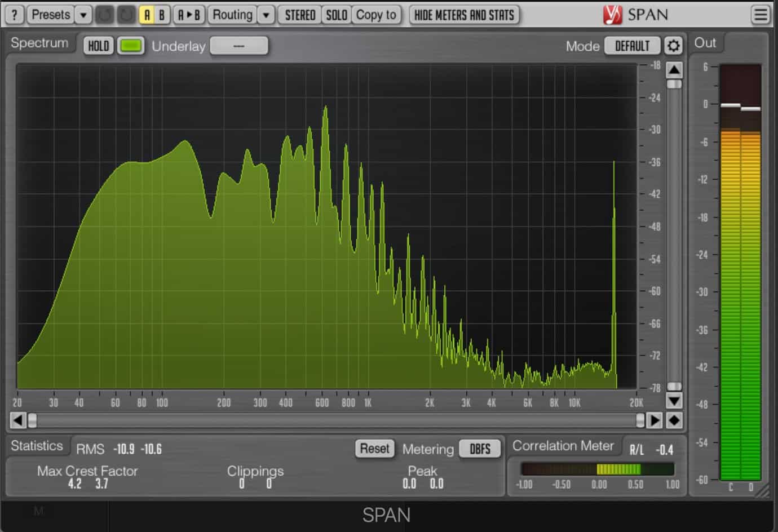This screenshot has height=532, width=778.
Task: Click the up arrow above the dB scale
Action: pos(673,70)
